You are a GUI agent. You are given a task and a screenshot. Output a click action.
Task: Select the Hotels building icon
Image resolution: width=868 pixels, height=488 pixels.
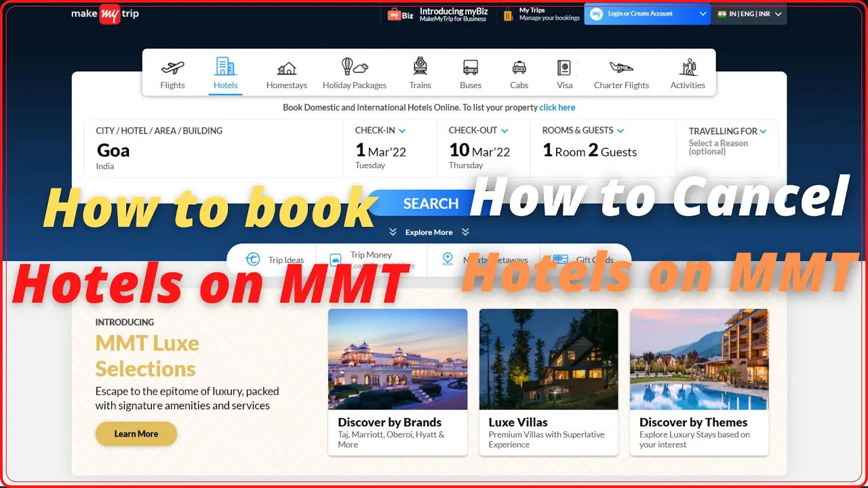pos(225,66)
